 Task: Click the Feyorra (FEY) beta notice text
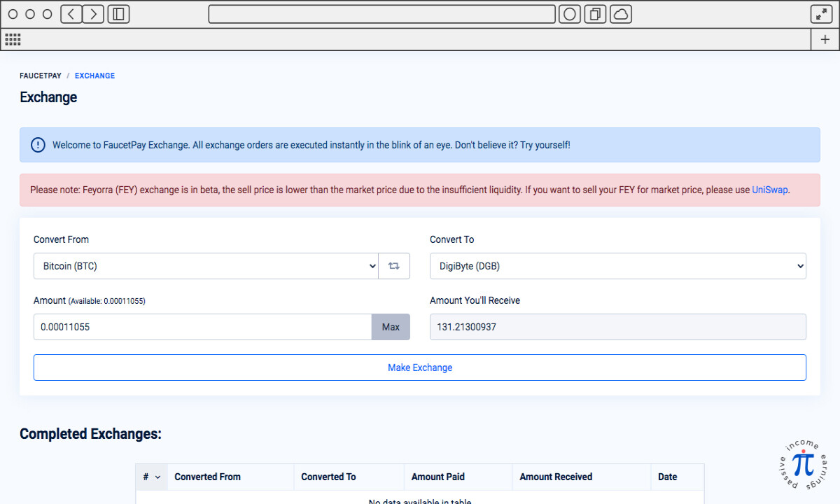point(410,190)
